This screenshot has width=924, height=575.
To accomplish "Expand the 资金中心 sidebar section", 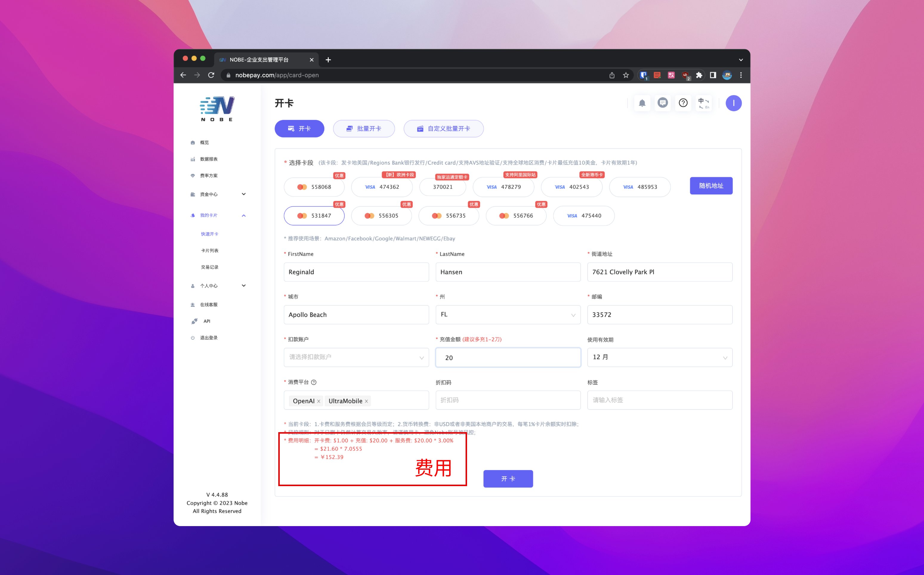I will tap(218, 194).
